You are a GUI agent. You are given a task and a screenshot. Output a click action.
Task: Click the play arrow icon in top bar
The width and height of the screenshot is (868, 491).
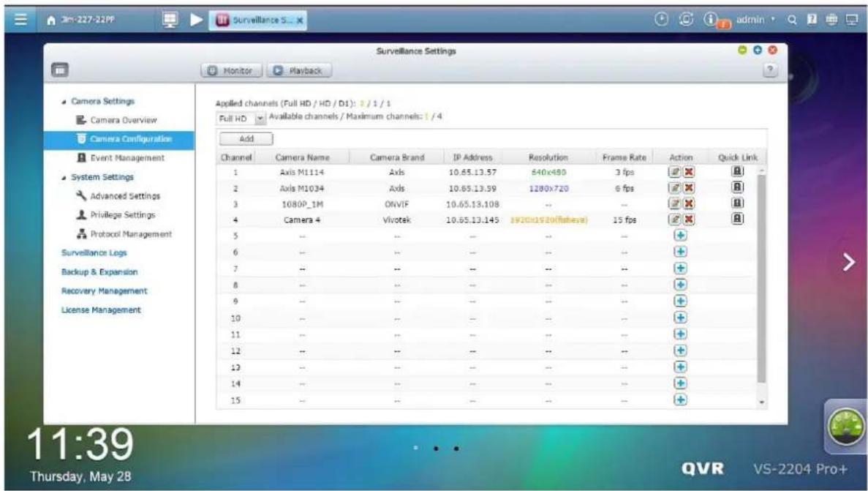tap(196, 20)
